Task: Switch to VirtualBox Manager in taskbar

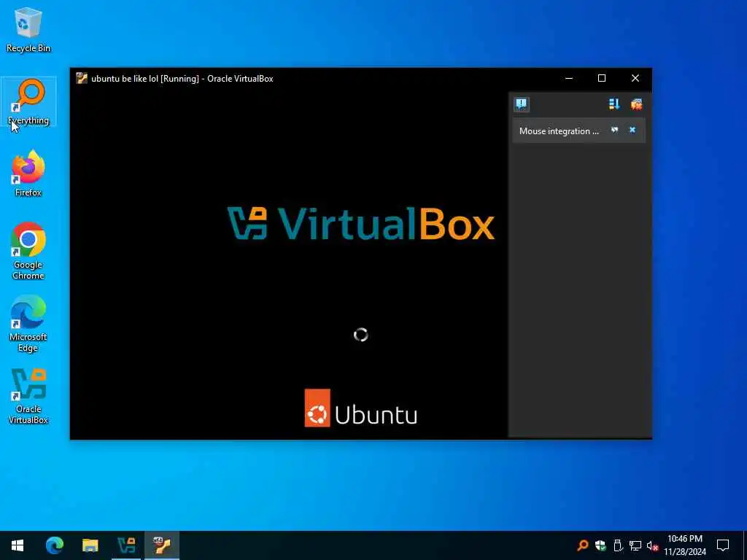Action: [x=126, y=545]
